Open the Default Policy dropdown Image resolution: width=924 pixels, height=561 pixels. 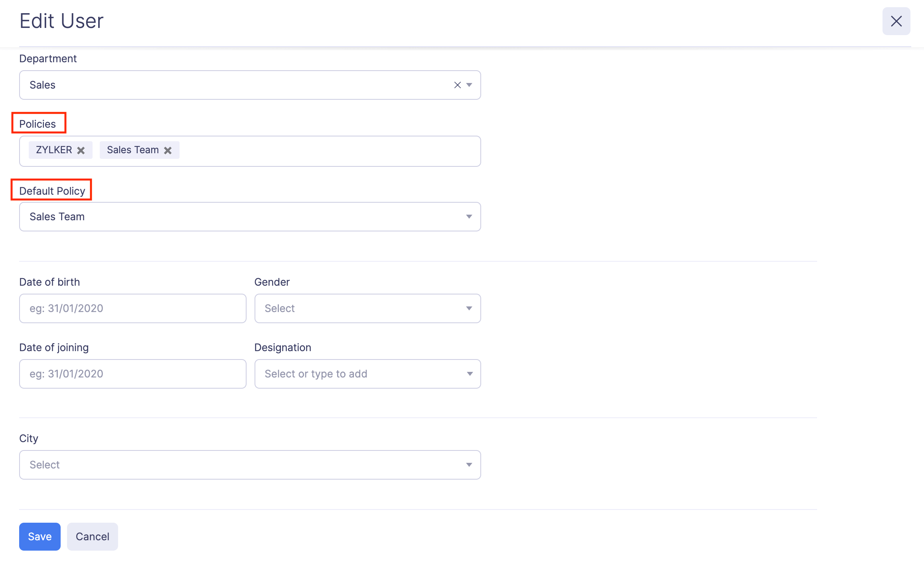point(469,217)
